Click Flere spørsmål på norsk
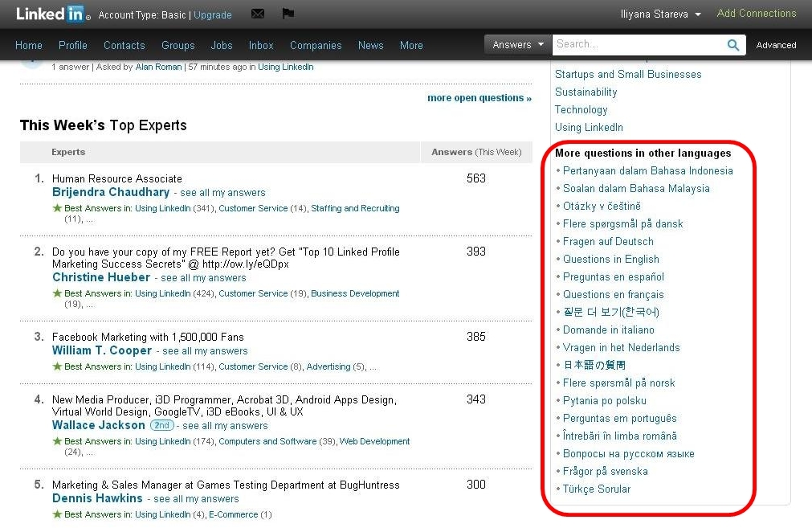The height and width of the screenshot is (528, 812). pyautogui.click(x=619, y=383)
